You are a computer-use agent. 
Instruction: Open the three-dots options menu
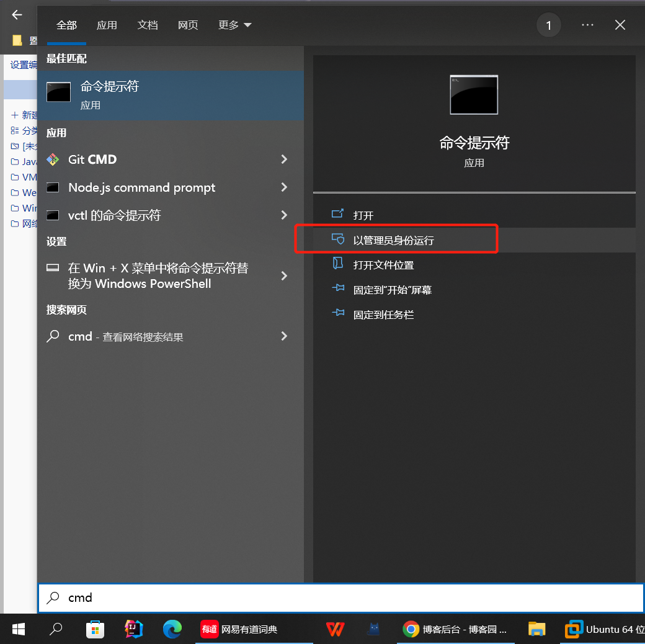point(587,25)
